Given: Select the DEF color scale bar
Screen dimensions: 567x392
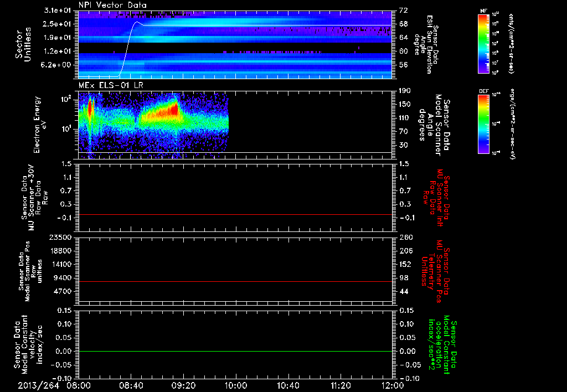Looking at the screenshot, I should tap(483, 124).
